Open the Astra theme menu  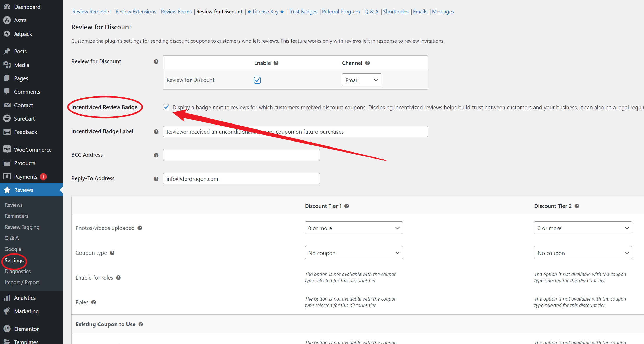[7, 20]
